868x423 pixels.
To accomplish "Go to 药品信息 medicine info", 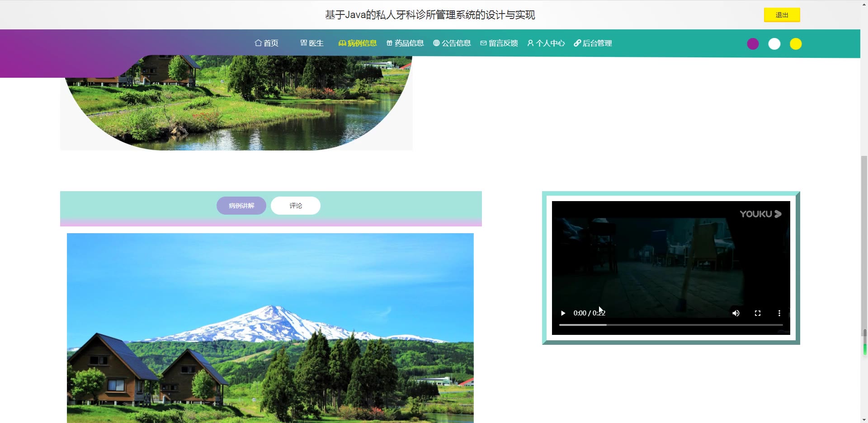I will click(405, 43).
